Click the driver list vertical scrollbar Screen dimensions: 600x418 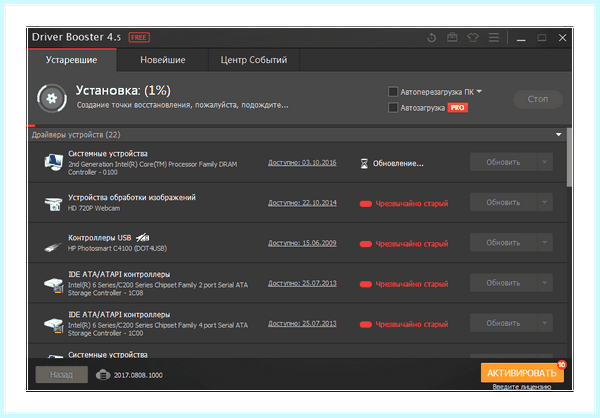569,158
